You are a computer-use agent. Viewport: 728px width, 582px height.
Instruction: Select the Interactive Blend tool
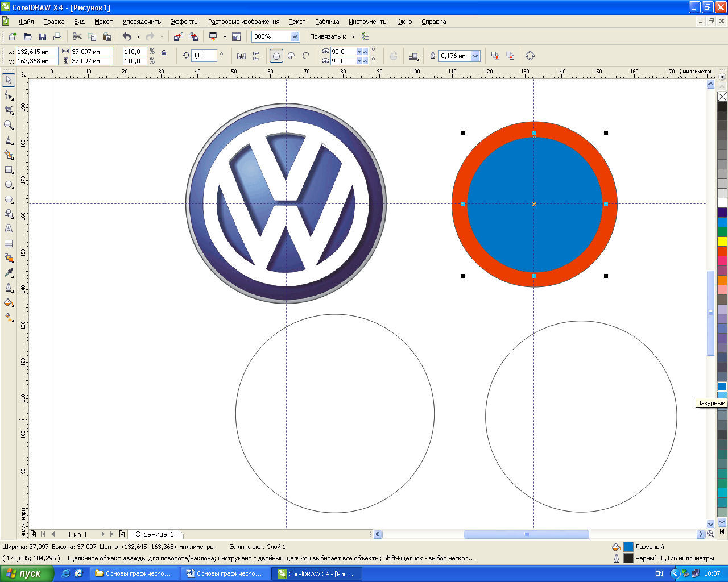tap(9, 258)
